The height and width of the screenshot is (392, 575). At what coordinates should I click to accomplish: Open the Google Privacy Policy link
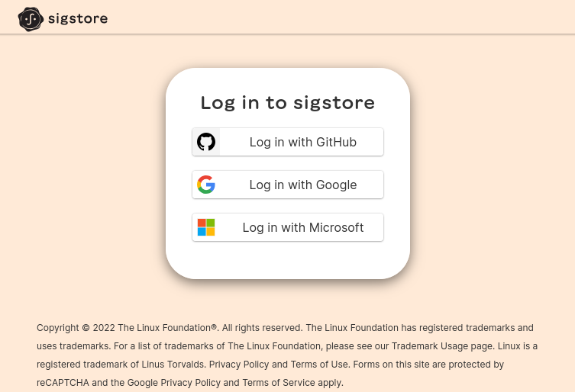pos(174,383)
